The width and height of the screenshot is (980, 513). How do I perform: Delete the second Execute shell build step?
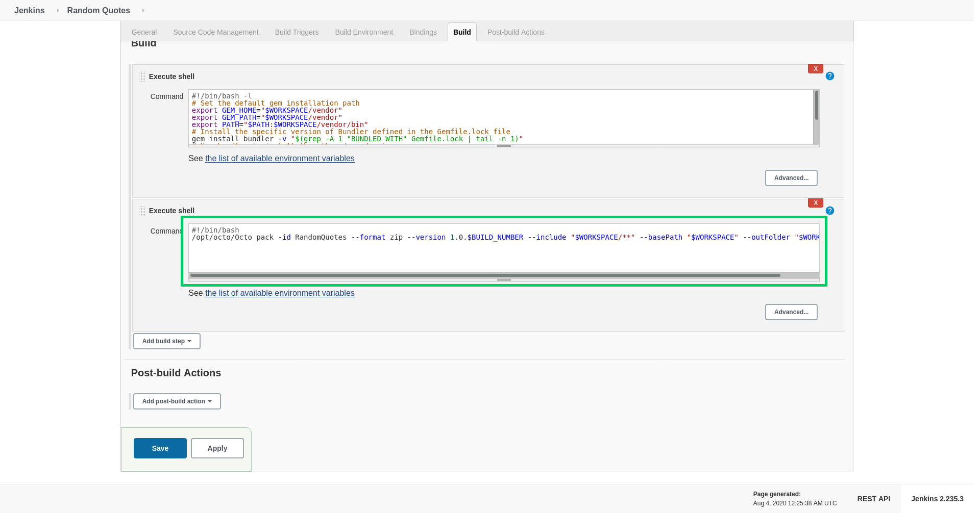815,203
